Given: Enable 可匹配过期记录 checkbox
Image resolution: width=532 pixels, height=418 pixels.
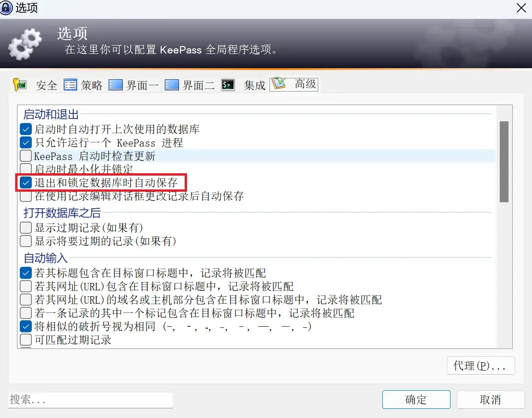Looking at the screenshot, I should pyautogui.click(x=26, y=340).
